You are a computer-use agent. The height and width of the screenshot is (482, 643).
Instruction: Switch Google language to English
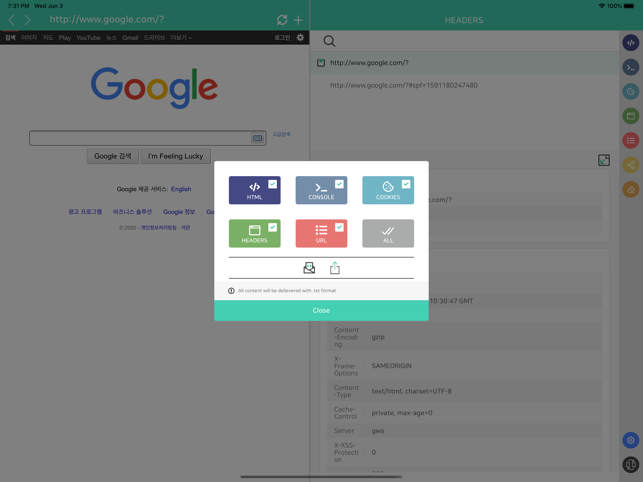[181, 189]
